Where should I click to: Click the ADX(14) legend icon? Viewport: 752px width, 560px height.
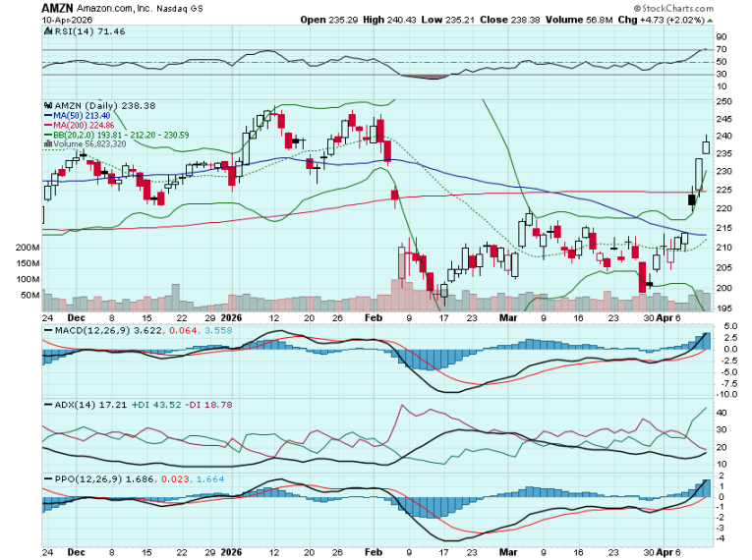coord(45,405)
